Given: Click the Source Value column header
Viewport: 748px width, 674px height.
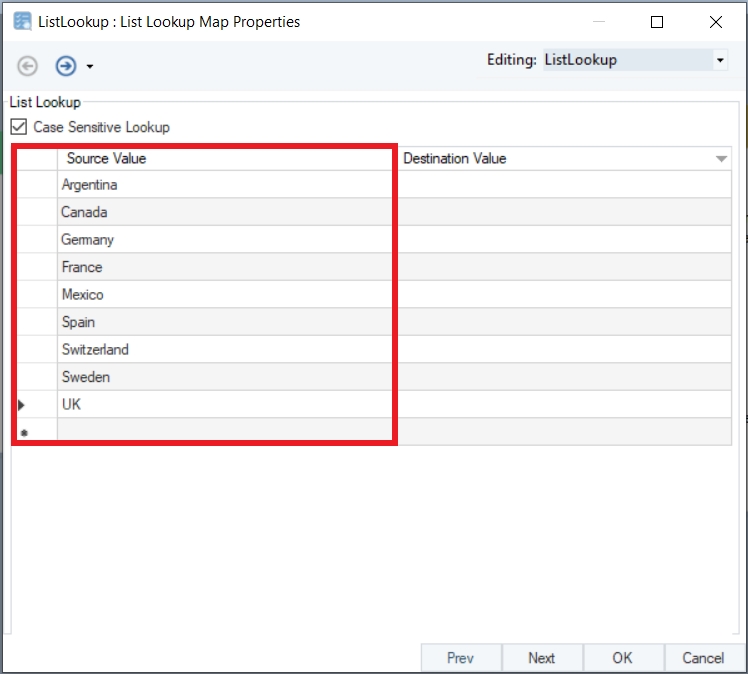Looking at the screenshot, I should [x=225, y=158].
